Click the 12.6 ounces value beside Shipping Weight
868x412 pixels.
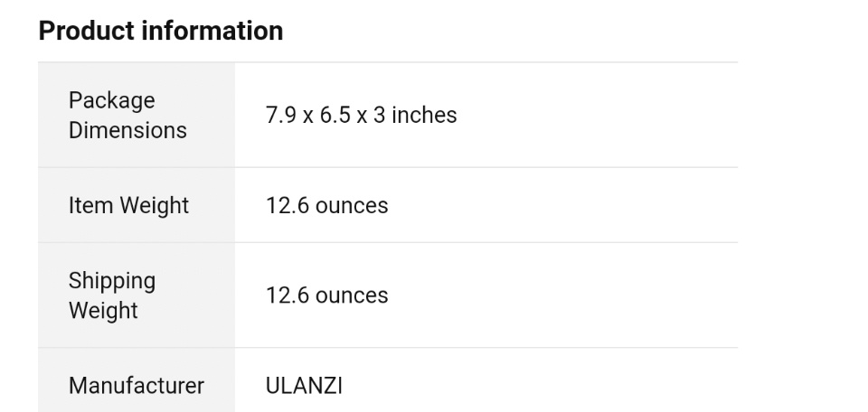326,295
